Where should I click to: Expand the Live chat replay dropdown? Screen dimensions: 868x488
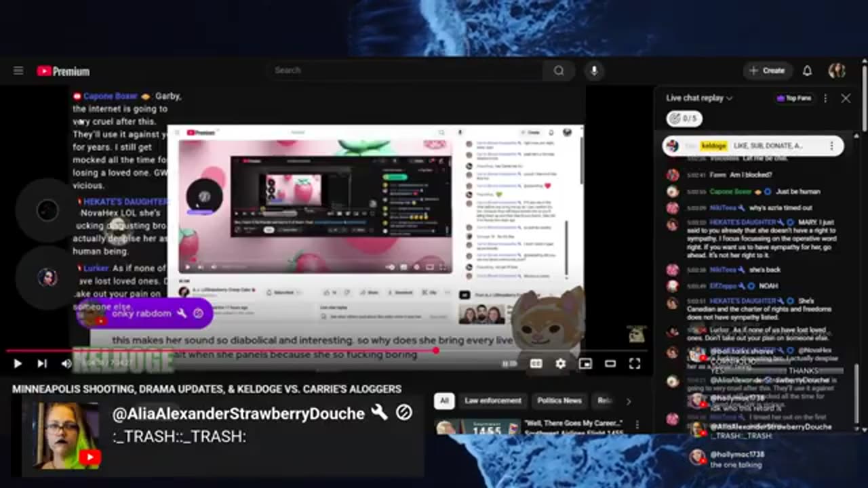(699, 98)
